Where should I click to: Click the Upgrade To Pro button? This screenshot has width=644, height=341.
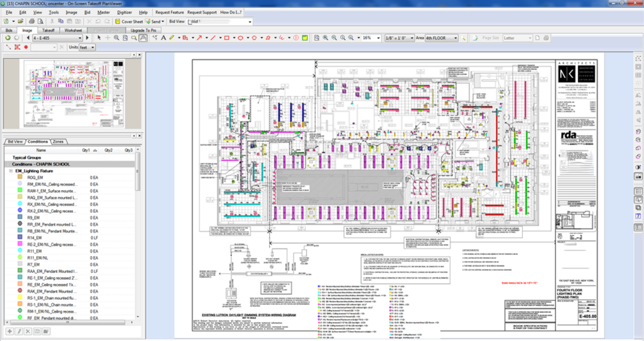(x=142, y=30)
